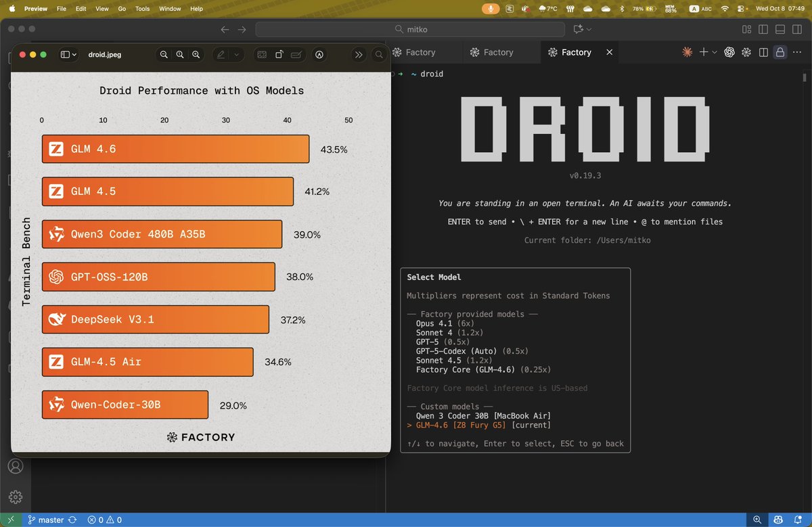
Task: Close the active Factory tab
Action: pyautogui.click(x=610, y=52)
